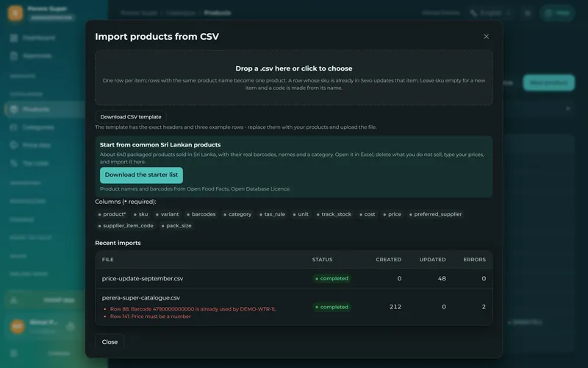
Task: Click errors count 2 for perera-super-catalogue.csv
Action: click(x=484, y=307)
